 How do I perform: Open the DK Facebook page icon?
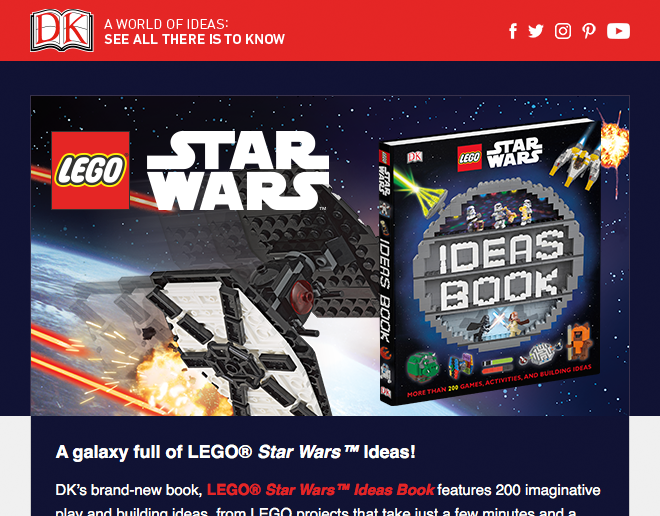tap(513, 31)
